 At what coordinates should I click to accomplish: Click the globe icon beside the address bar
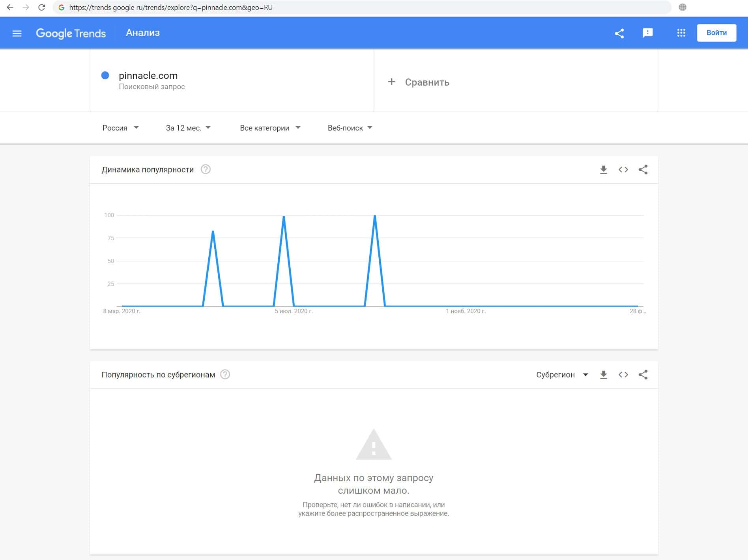pyautogui.click(x=683, y=7)
